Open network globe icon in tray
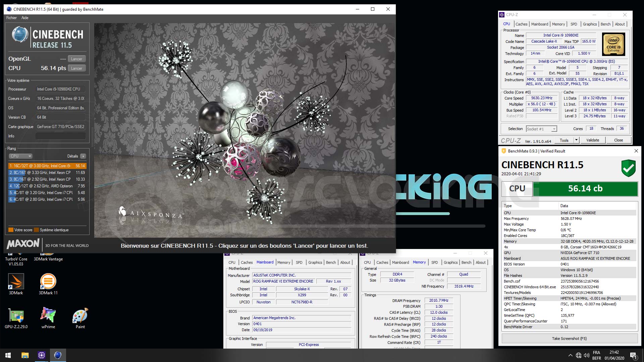Viewport: 644px width, 362px height. click(579, 355)
